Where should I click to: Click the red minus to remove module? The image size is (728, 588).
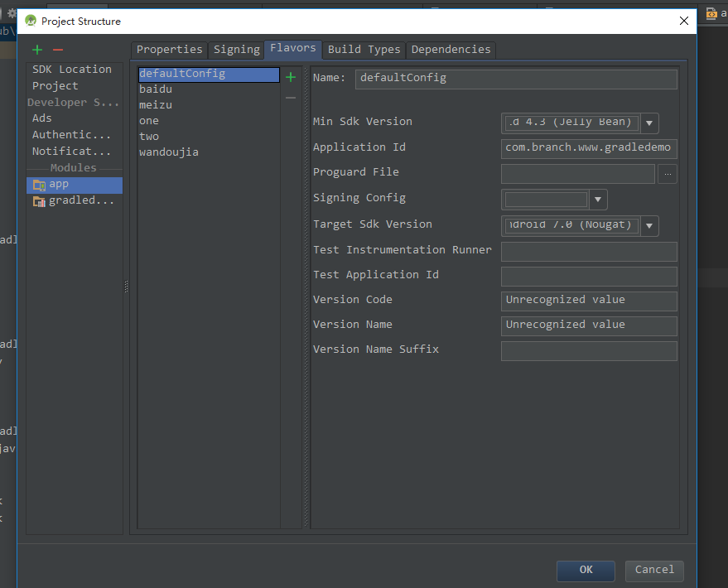click(58, 50)
